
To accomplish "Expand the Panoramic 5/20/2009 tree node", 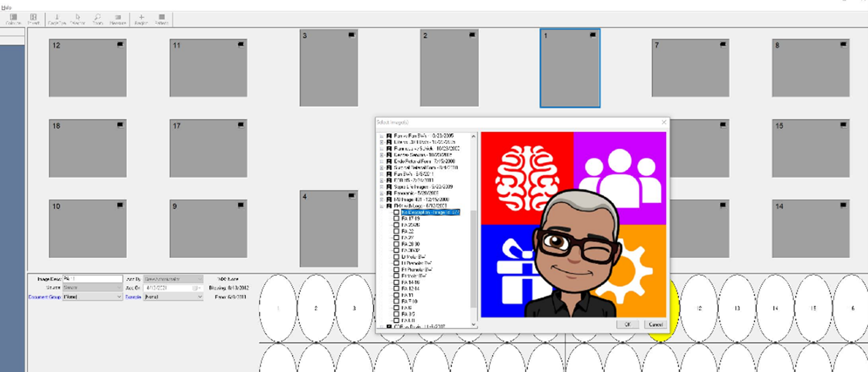I will (x=382, y=193).
